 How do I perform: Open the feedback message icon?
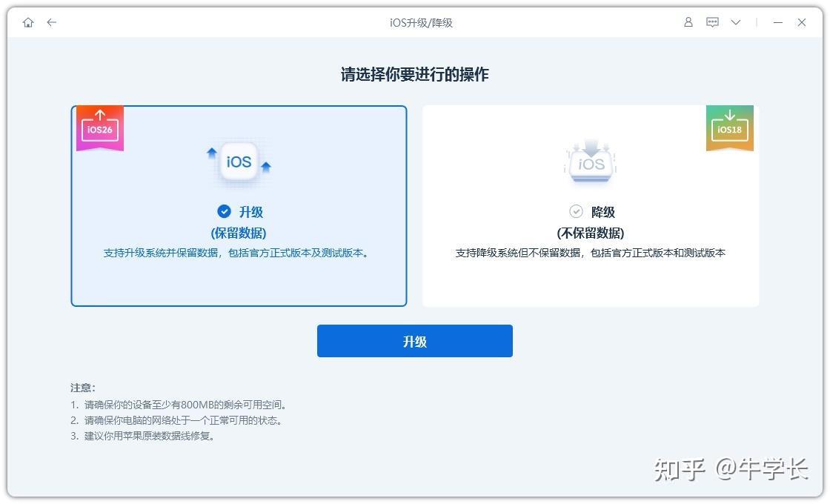(712, 22)
